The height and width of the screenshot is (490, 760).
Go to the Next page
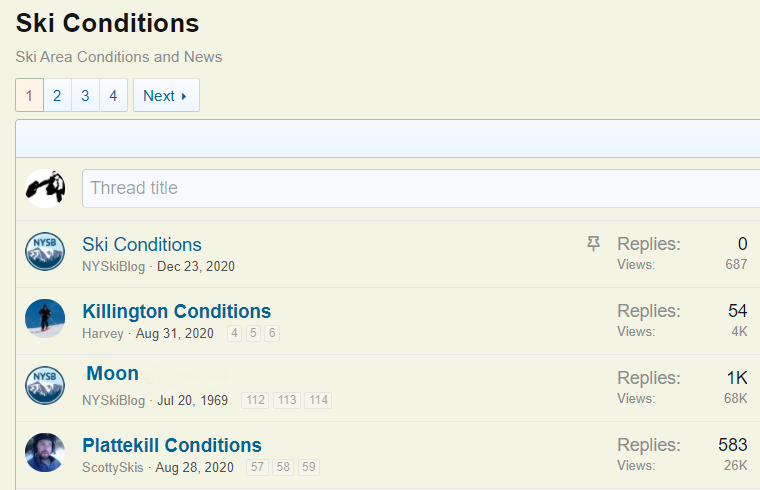(166, 96)
